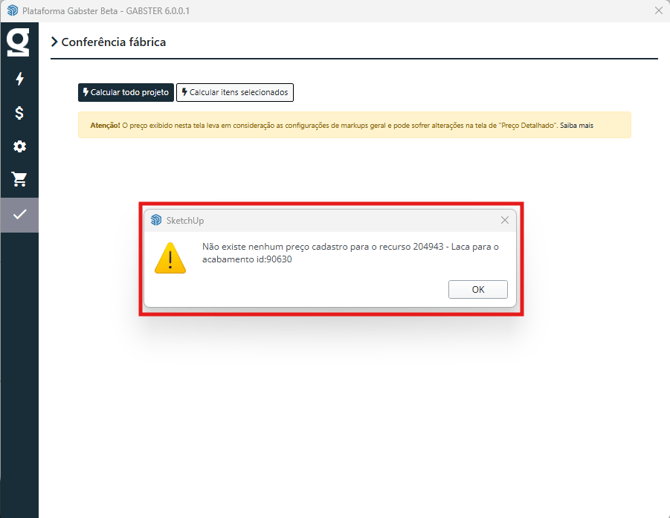Open the shopping cart sidebar section
The width and height of the screenshot is (670, 518).
(19, 180)
